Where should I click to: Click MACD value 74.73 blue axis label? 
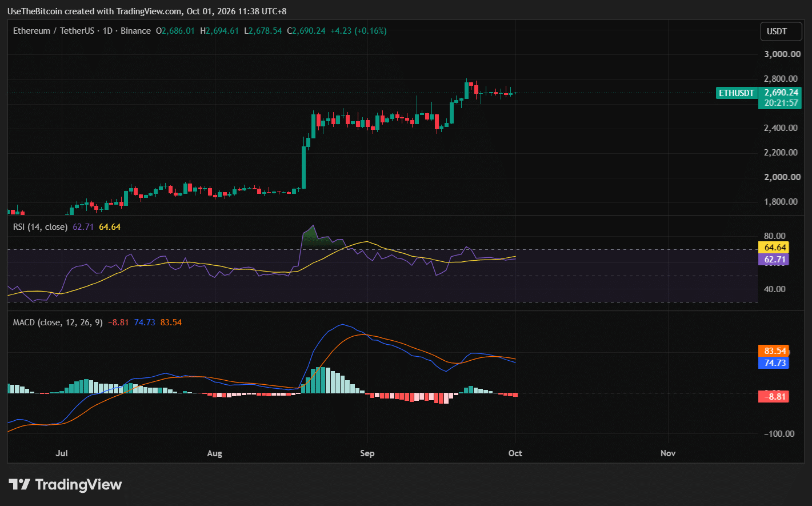click(x=774, y=362)
